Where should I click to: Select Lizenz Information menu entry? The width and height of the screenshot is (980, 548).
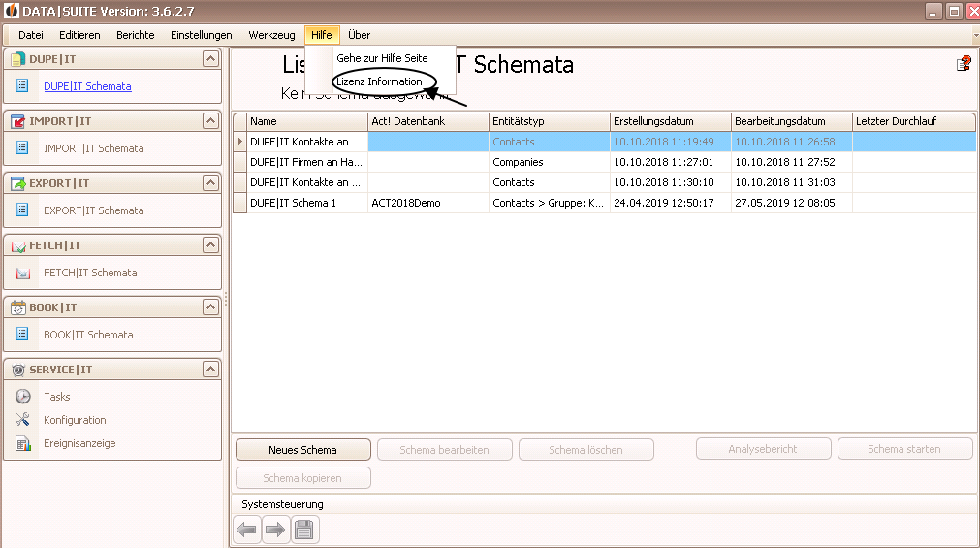[379, 81]
